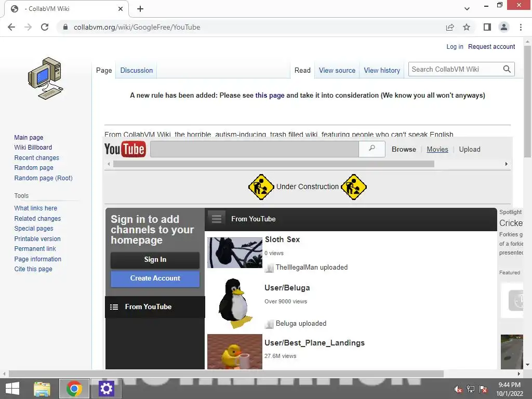The height and width of the screenshot is (399, 532).
Task: Click Beluga uploader avatar icon
Action: (x=269, y=324)
